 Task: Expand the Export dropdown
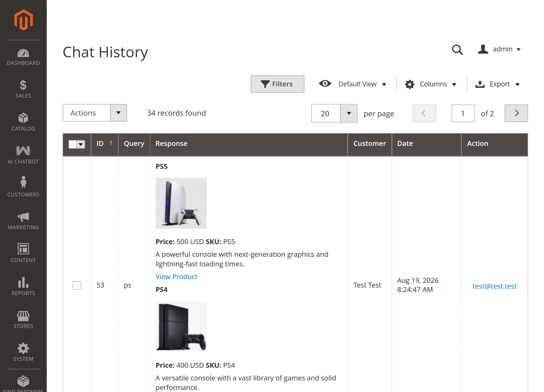click(x=498, y=84)
